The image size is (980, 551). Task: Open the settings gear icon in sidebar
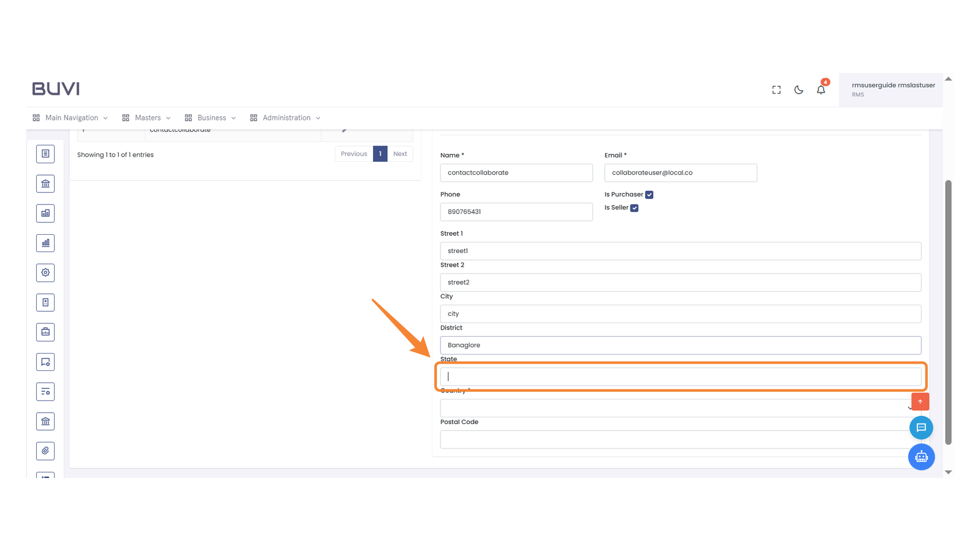pyautogui.click(x=45, y=272)
